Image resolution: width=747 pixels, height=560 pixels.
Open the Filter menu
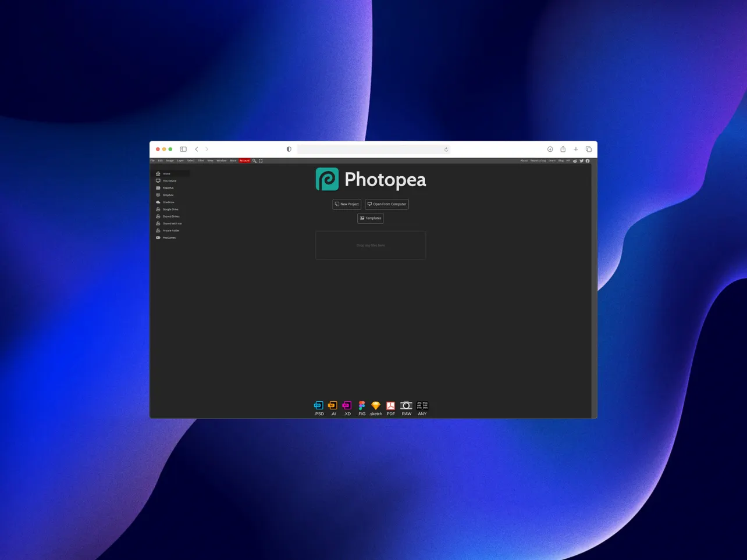pos(200,160)
